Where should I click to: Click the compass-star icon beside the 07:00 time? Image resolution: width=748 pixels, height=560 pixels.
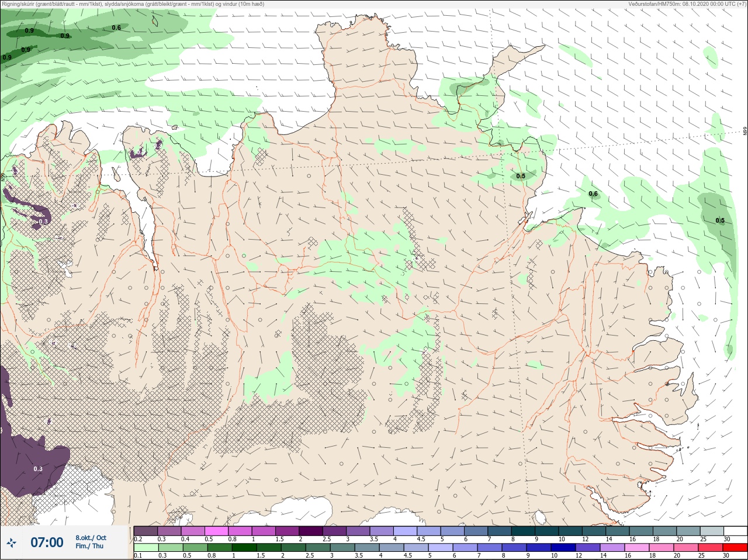[x=12, y=542]
